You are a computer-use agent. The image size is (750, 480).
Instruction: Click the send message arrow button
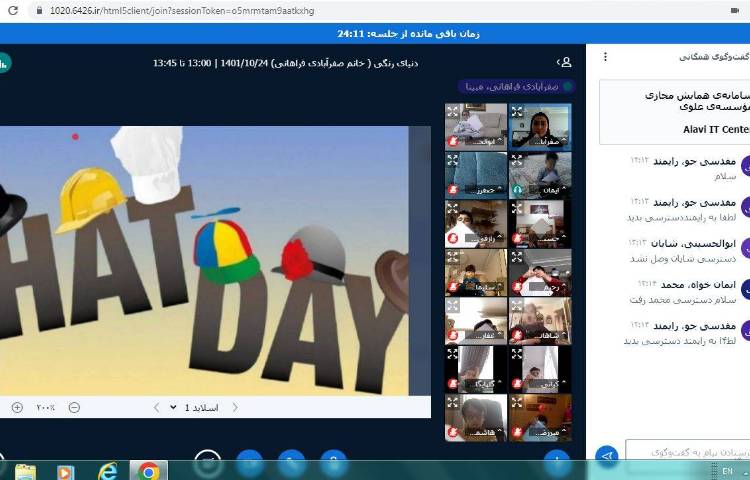tap(606, 455)
